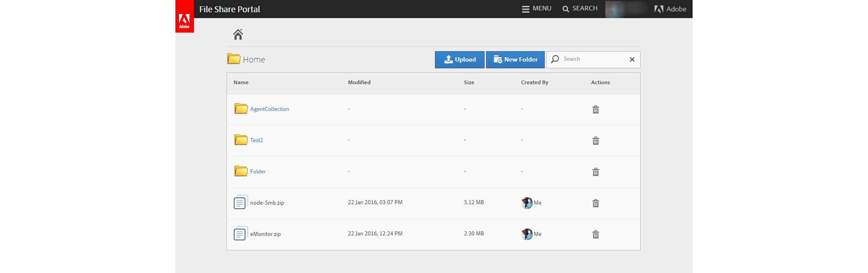Image resolution: width=868 pixels, height=273 pixels.
Task: Open the MENU hamburger in header
Action: click(x=537, y=9)
